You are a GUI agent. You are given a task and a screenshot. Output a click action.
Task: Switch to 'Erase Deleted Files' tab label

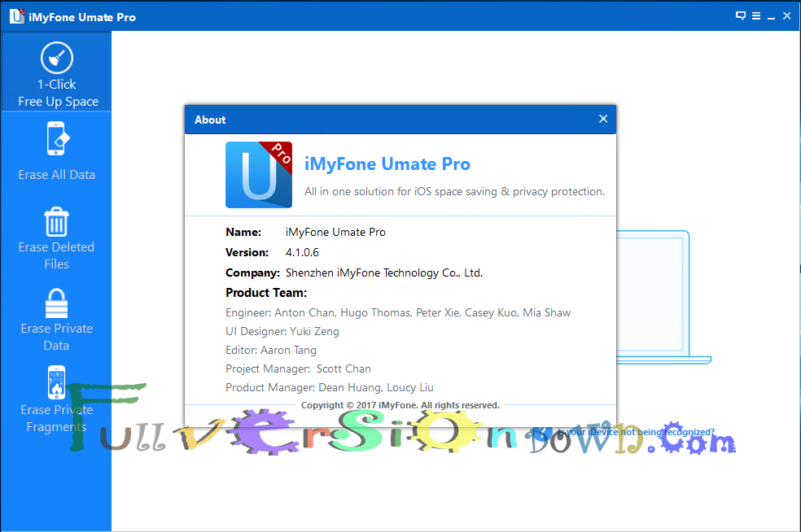point(56,255)
